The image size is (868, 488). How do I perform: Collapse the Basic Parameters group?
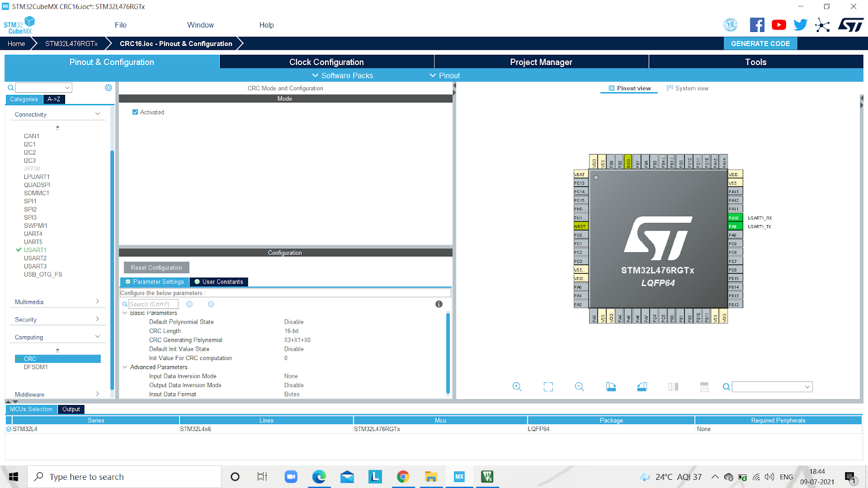point(125,313)
